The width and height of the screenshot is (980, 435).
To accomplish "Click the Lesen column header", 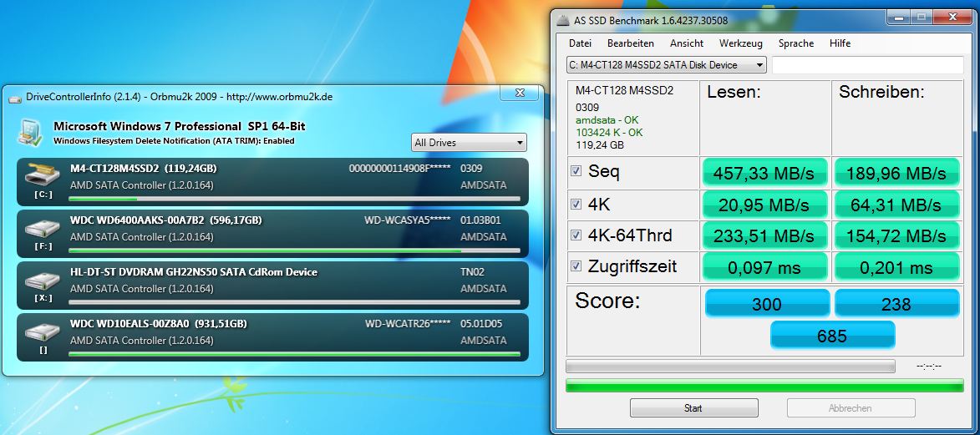I will 734,93.
